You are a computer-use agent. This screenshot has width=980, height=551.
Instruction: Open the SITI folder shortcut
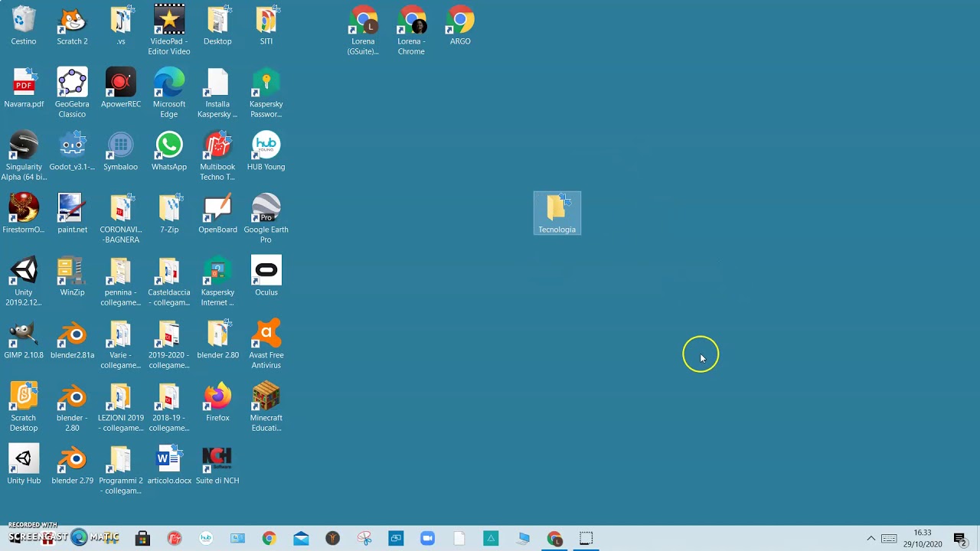[x=266, y=26]
